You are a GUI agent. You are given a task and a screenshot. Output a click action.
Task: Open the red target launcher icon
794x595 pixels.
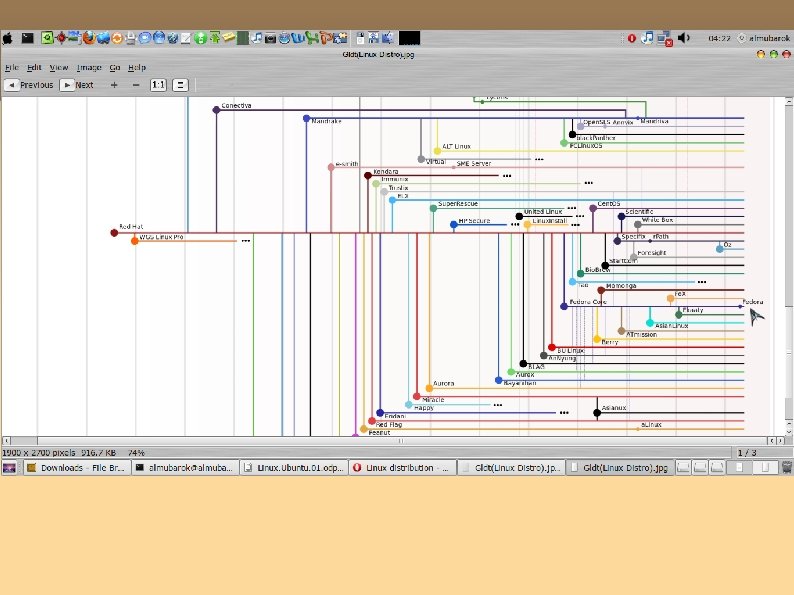click(x=61, y=38)
